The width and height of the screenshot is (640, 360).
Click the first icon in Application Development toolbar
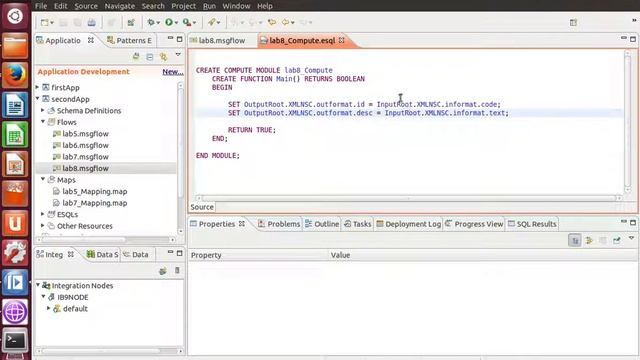click(136, 57)
